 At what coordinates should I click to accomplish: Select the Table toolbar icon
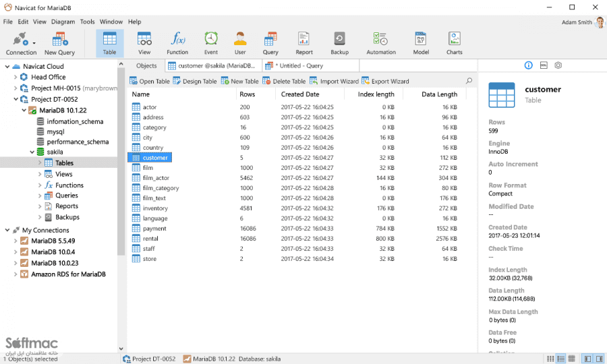click(109, 43)
